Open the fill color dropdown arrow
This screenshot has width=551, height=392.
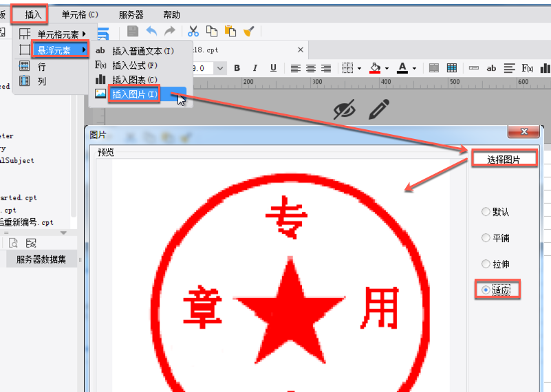pyautogui.click(x=387, y=69)
